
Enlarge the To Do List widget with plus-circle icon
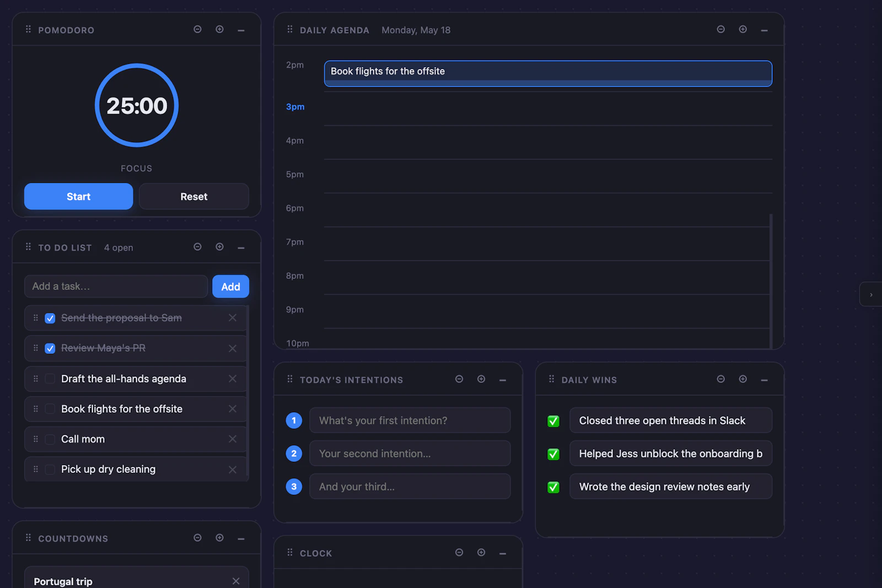[x=219, y=247]
